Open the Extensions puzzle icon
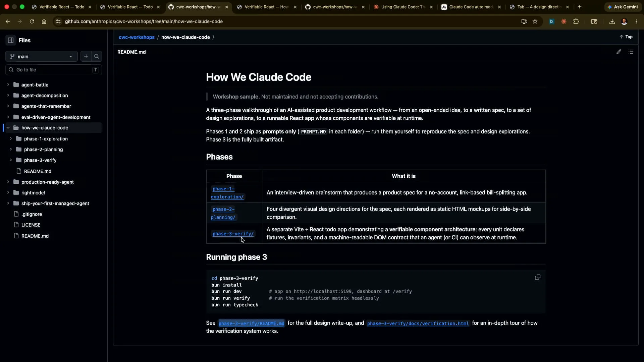The width and height of the screenshot is (644, 362). pos(576,21)
